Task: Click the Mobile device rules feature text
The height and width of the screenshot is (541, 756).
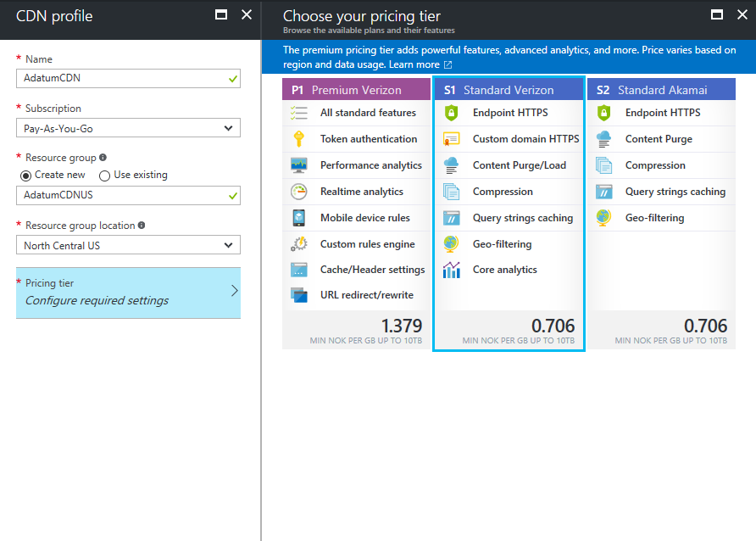Action: click(365, 217)
